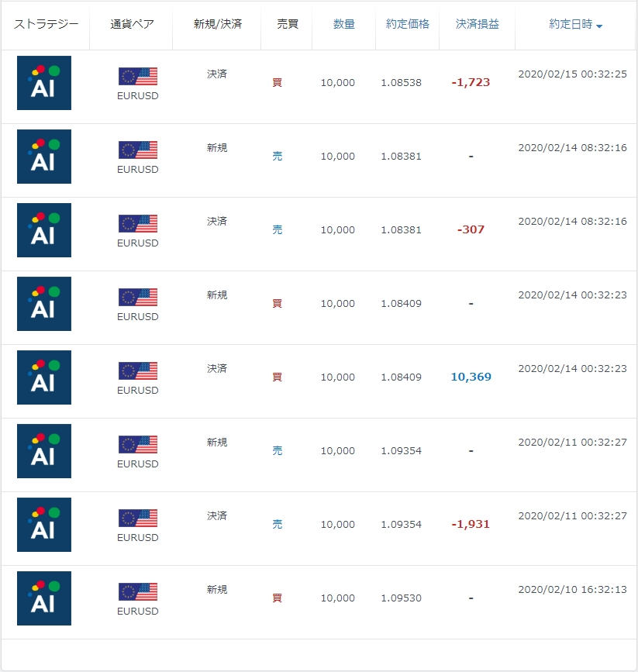Click the AI icon in the 2020/02/11 new sell row
Viewport: 638px width, 672px height.
tap(44, 451)
